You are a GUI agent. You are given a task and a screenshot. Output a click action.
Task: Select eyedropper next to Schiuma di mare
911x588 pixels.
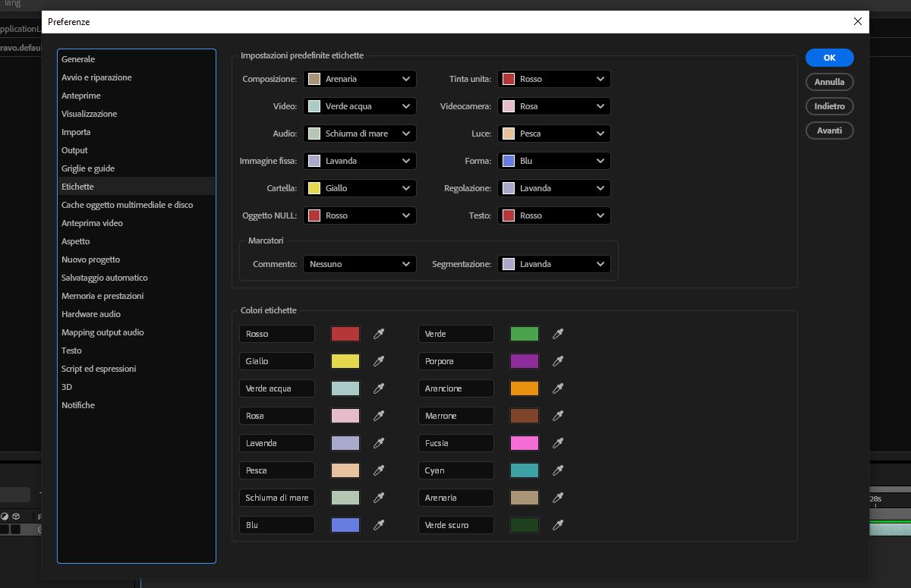(379, 498)
